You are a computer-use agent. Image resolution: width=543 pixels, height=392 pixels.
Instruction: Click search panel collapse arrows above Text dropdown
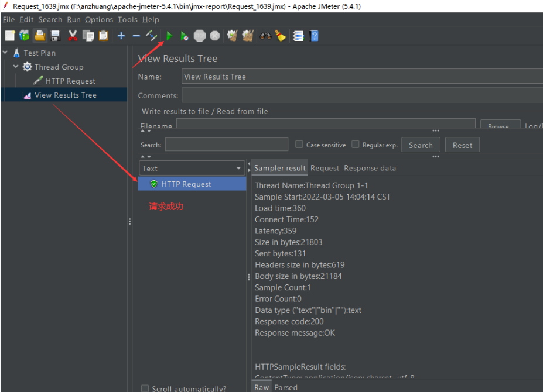[x=146, y=157]
